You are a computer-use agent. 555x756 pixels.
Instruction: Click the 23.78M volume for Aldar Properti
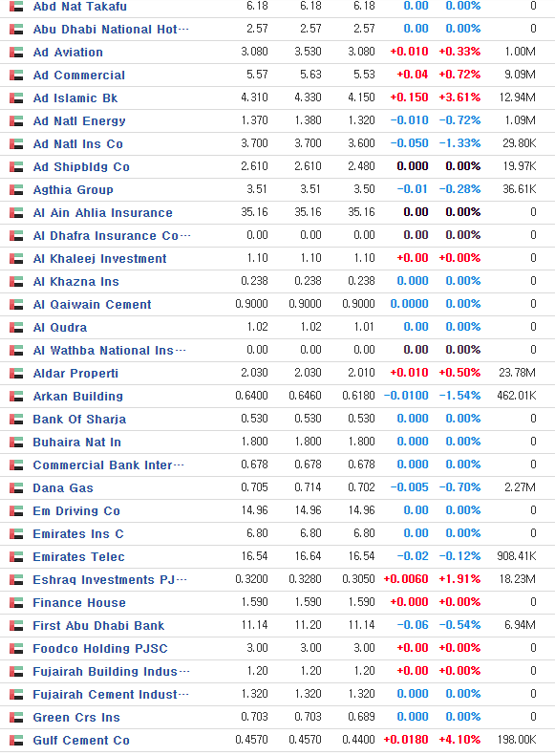coord(517,373)
